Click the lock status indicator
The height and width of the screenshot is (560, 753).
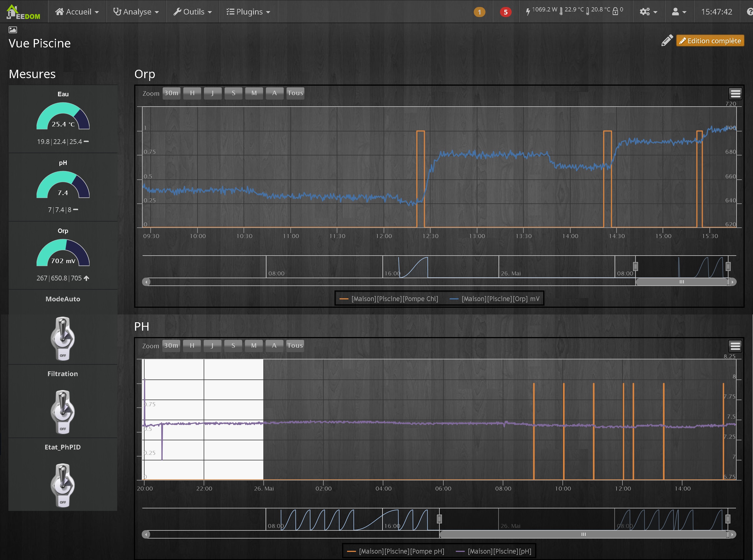618,11
